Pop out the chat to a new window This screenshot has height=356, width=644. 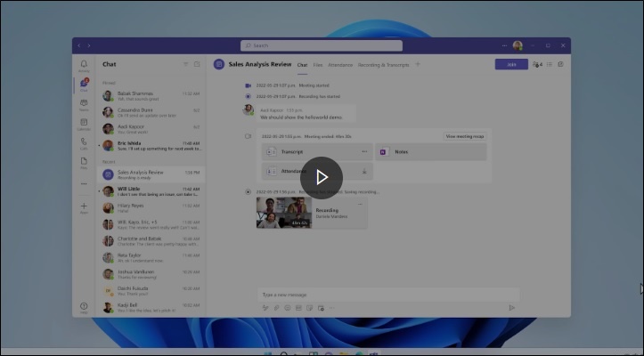pos(560,64)
